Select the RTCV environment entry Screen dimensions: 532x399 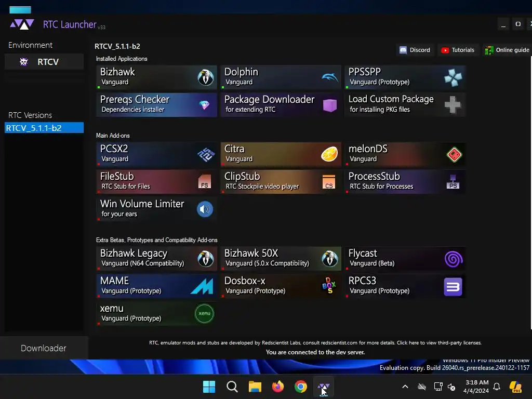(x=44, y=62)
